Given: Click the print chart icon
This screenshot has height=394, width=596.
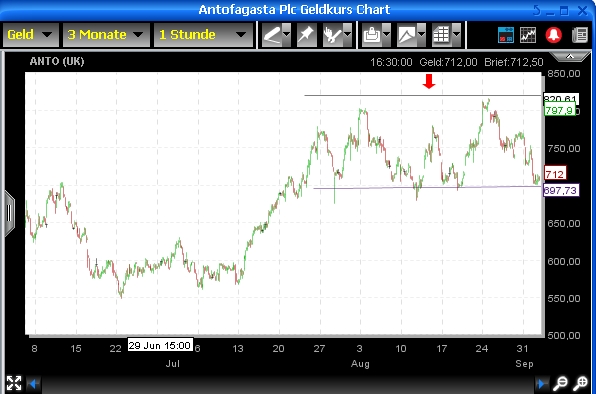Looking at the screenshot, I should pyautogui.click(x=372, y=35).
